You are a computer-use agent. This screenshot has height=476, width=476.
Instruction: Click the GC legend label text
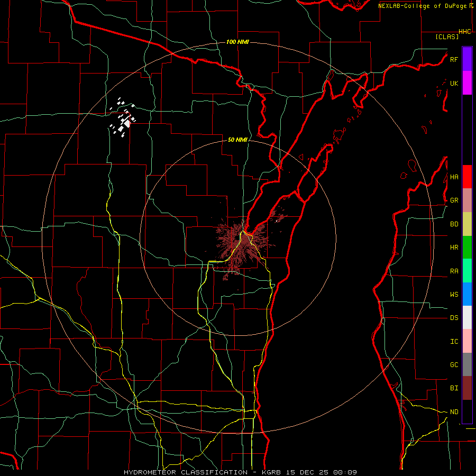454,365
